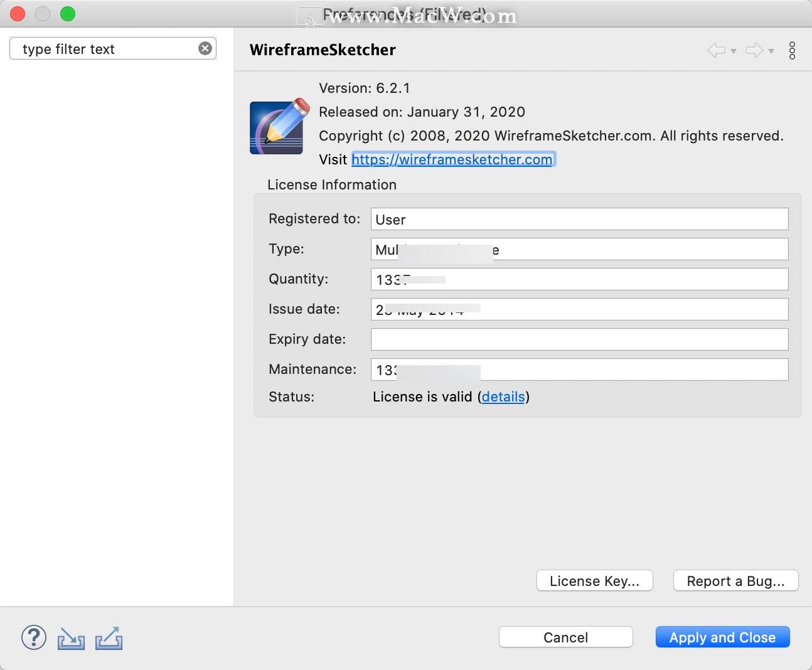This screenshot has width=812, height=670.
Task: Open the three-dot view menu
Action: click(792, 50)
